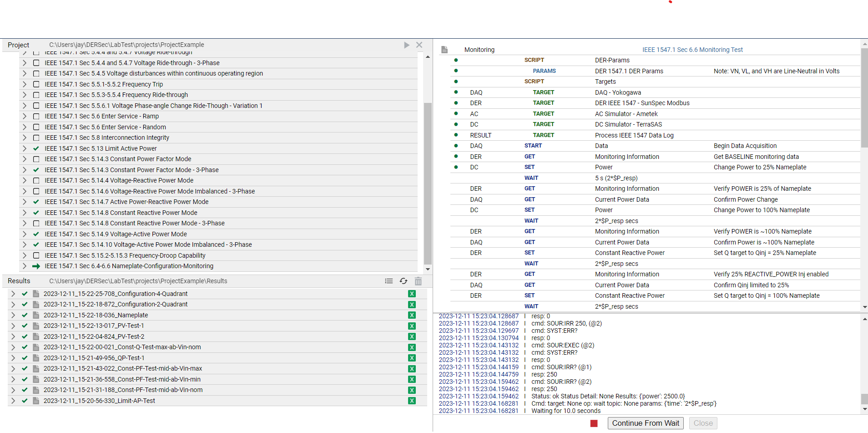Viewport: 868px width, 433px height.
Task: Open Excel file for Nameplate result
Action: [x=412, y=316]
